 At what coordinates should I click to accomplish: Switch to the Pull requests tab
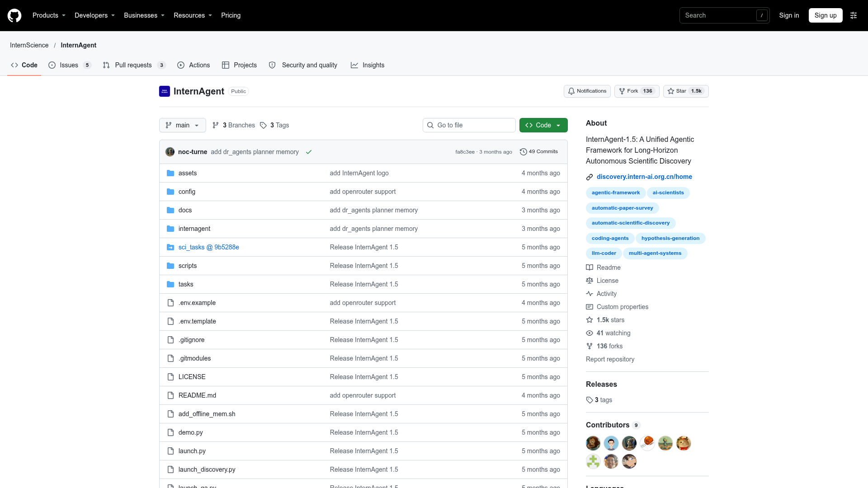(134, 65)
